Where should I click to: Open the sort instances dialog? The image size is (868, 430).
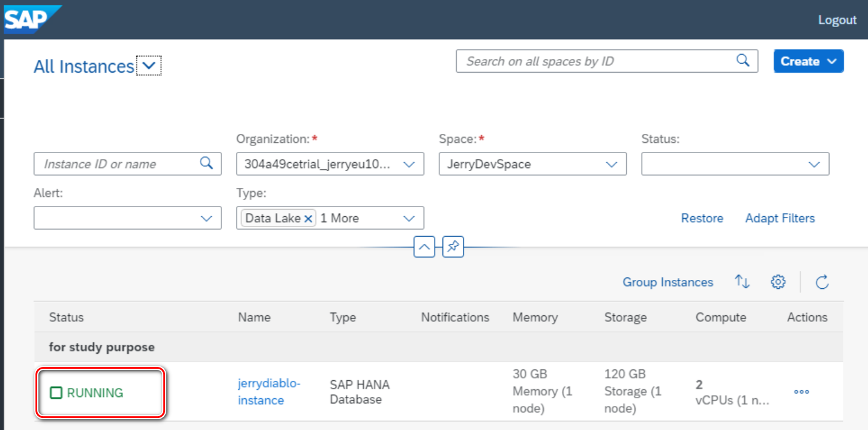[743, 282]
